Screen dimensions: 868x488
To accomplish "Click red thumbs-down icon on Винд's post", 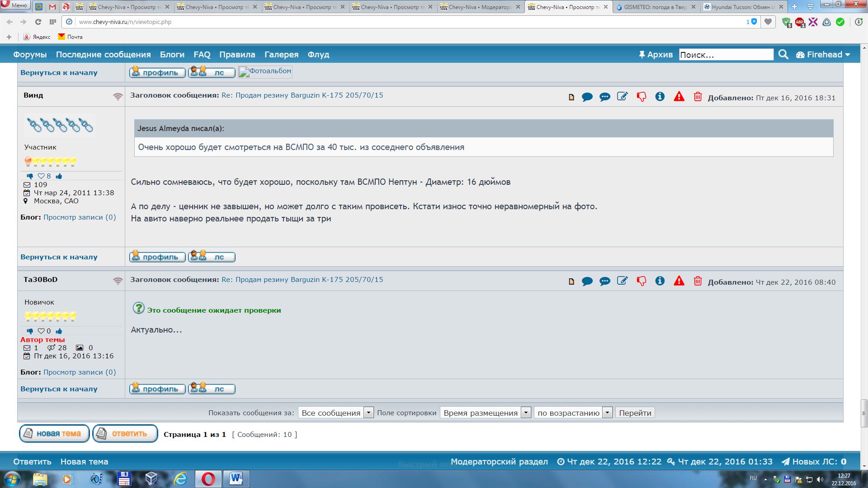I will click(x=641, y=97).
